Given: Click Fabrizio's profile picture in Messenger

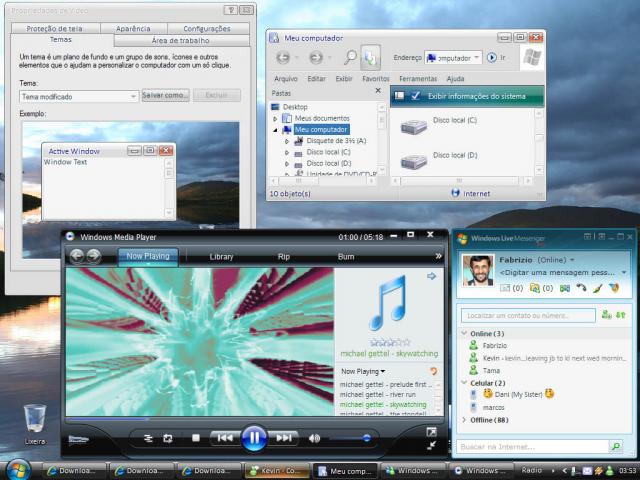Looking at the screenshot, I should pyautogui.click(x=478, y=270).
